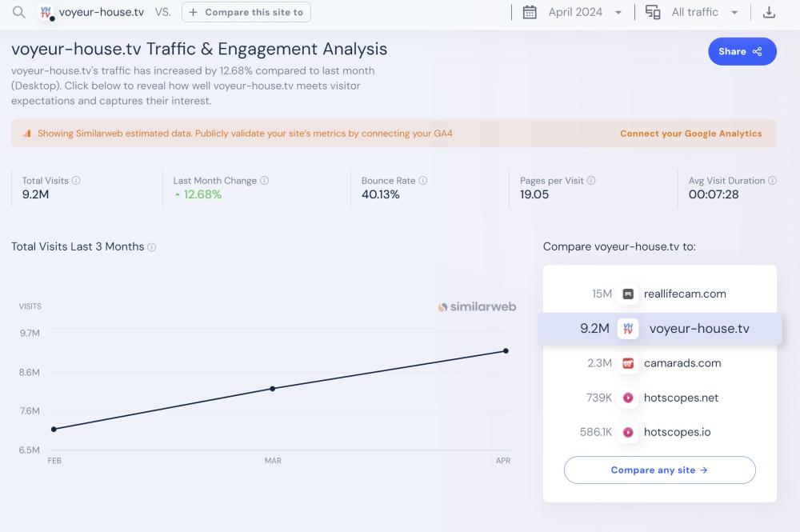
Task: Click the search magnifier icon
Action: (x=19, y=12)
